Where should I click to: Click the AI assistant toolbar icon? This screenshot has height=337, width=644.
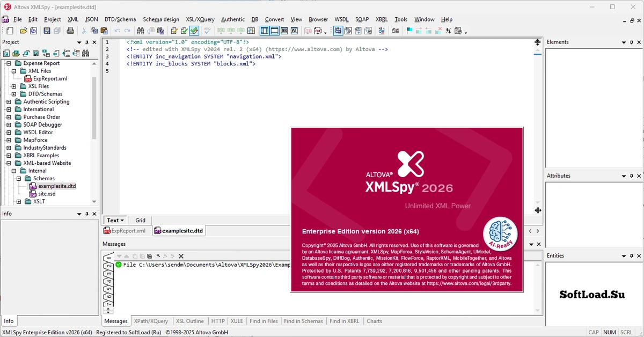(x=294, y=31)
